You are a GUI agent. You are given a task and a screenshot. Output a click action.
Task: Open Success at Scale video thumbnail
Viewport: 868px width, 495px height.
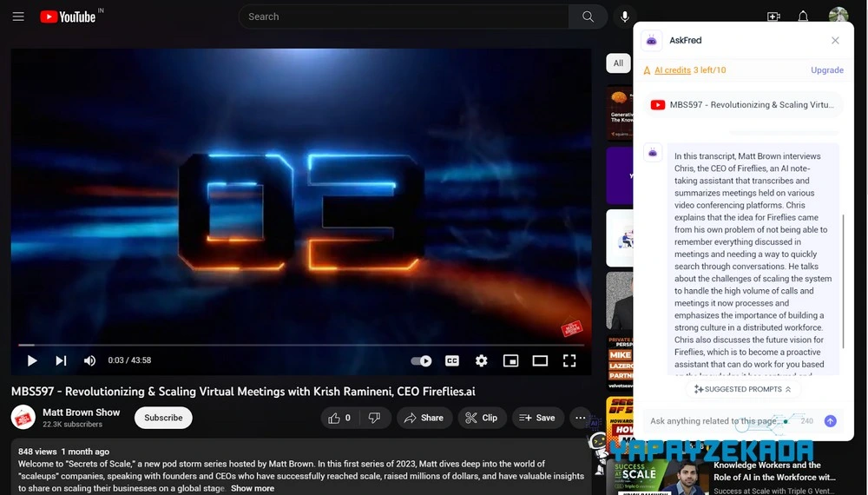[659, 478]
